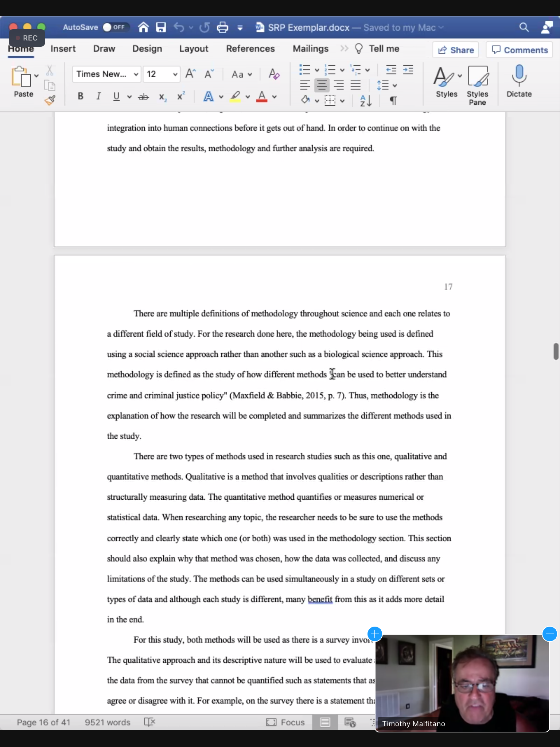Click the Share button
Image resolution: width=560 pixels, height=747 pixels.
pyautogui.click(x=456, y=50)
